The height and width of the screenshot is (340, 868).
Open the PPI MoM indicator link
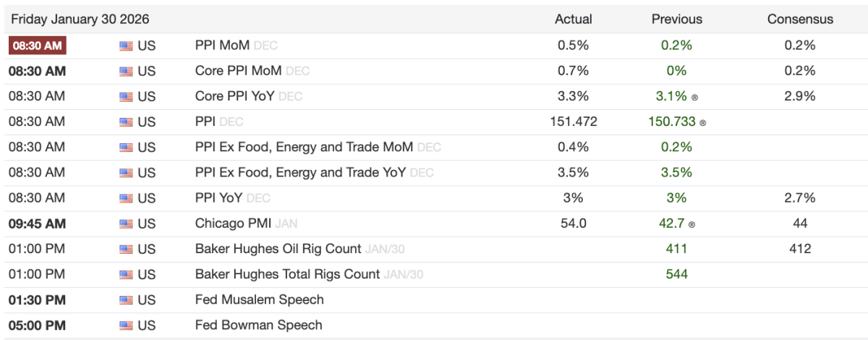(222, 45)
